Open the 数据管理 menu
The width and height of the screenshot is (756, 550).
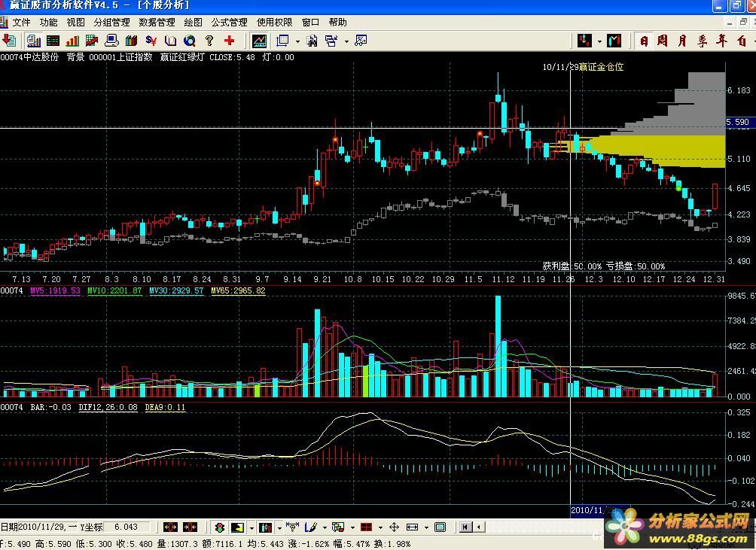[157, 22]
